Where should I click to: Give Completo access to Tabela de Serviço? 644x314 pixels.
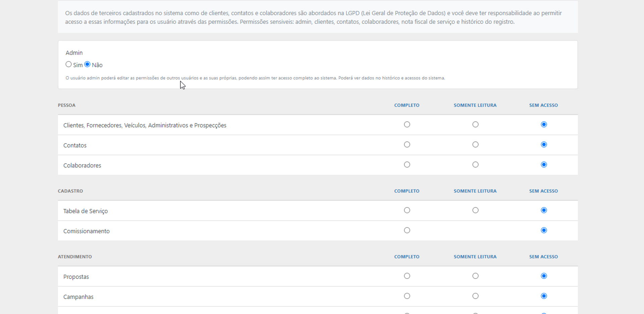407,211
